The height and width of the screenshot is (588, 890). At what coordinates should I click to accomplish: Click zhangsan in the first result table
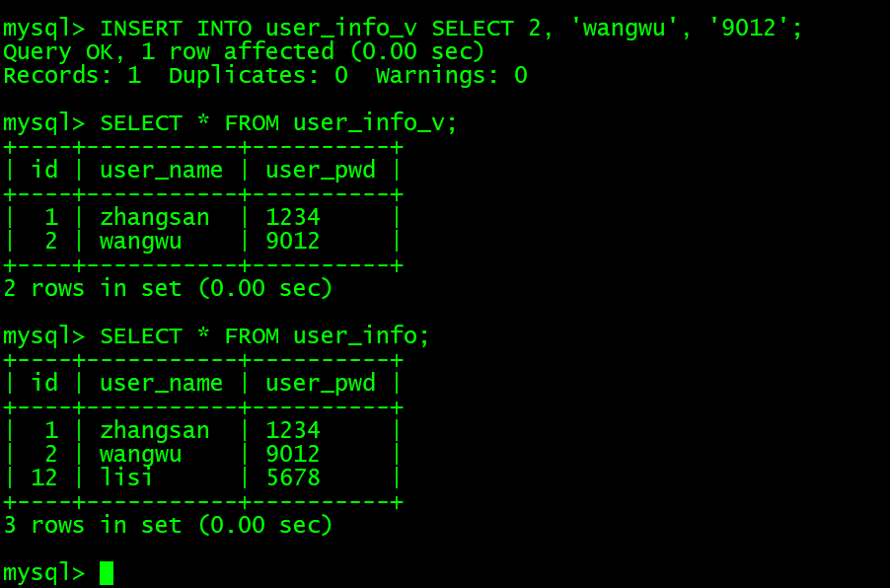(155, 218)
